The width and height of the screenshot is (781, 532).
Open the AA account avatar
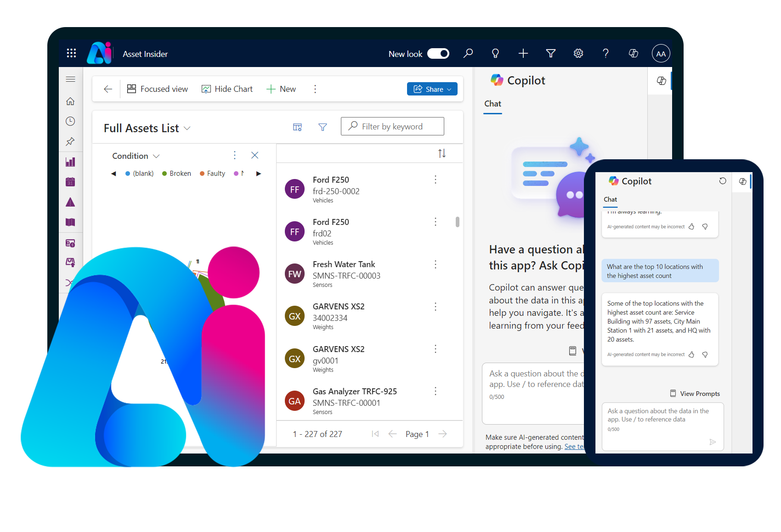pos(661,54)
